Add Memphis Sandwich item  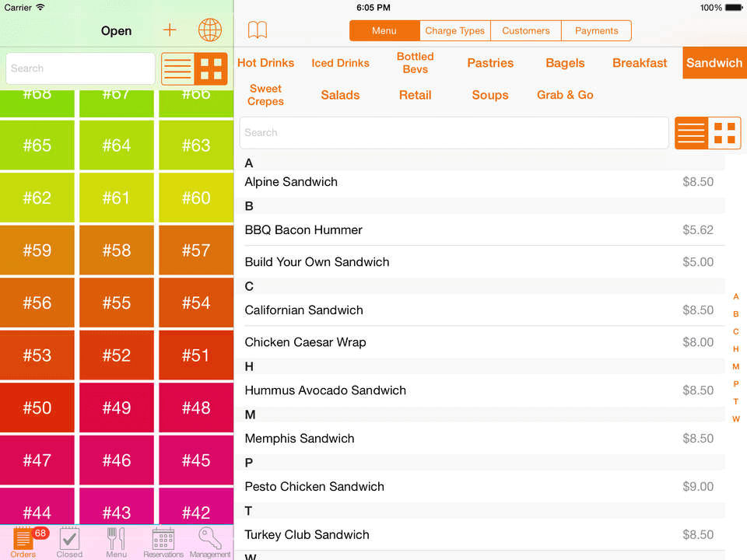point(480,439)
